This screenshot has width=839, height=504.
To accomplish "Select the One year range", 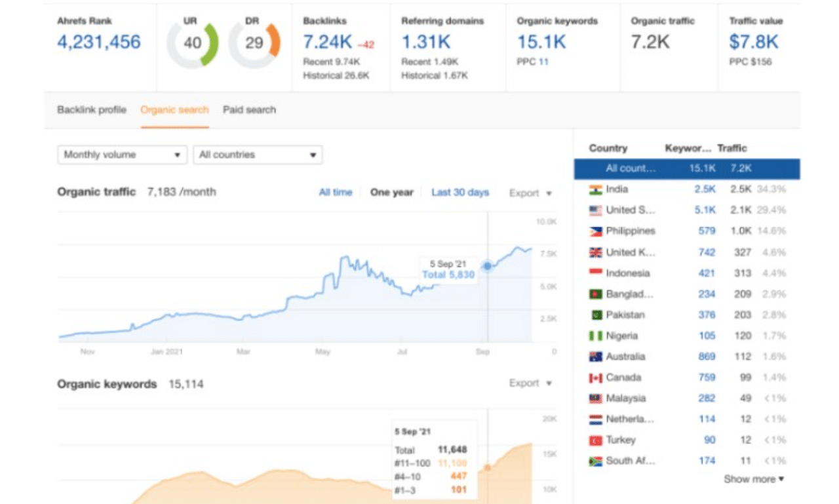I will click(391, 193).
